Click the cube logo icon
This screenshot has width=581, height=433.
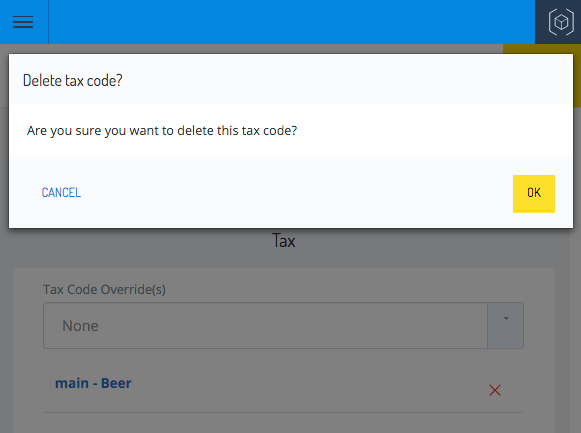coord(561,22)
